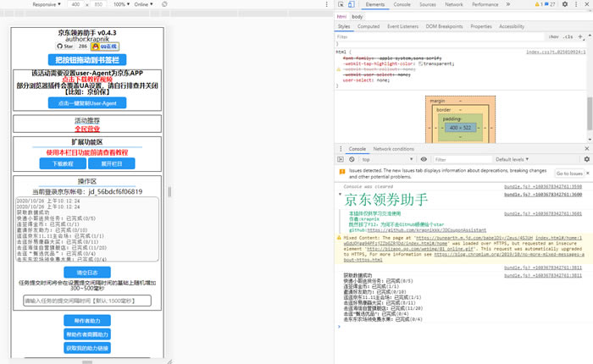Click the task interval input field

click(87, 301)
